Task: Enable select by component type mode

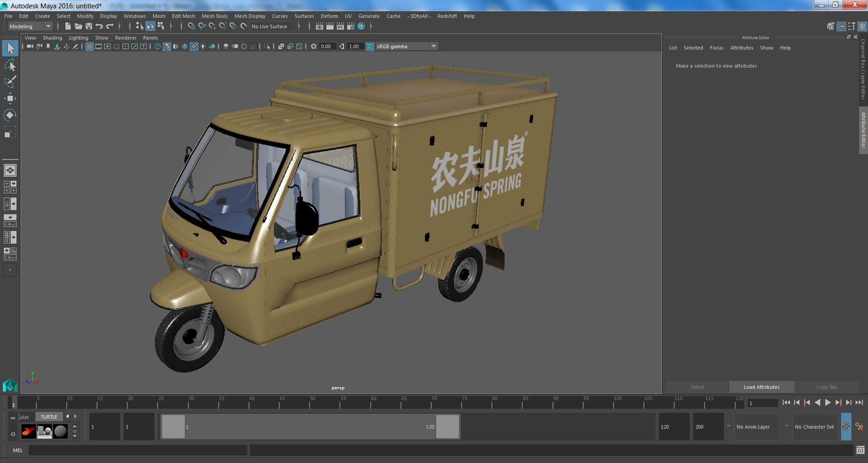Action: [161, 26]
